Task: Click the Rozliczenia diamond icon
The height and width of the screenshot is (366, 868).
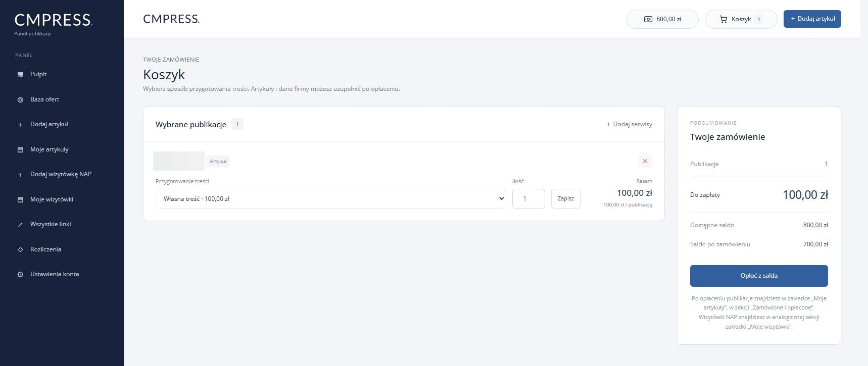Action: (x=20, y=249)
